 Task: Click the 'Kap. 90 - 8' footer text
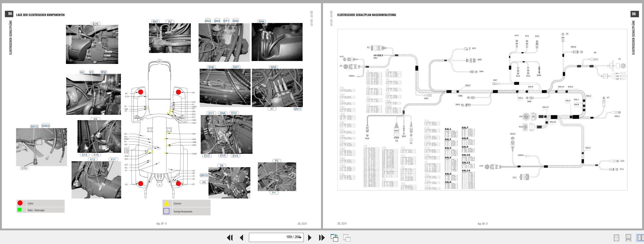coord(161,224)
